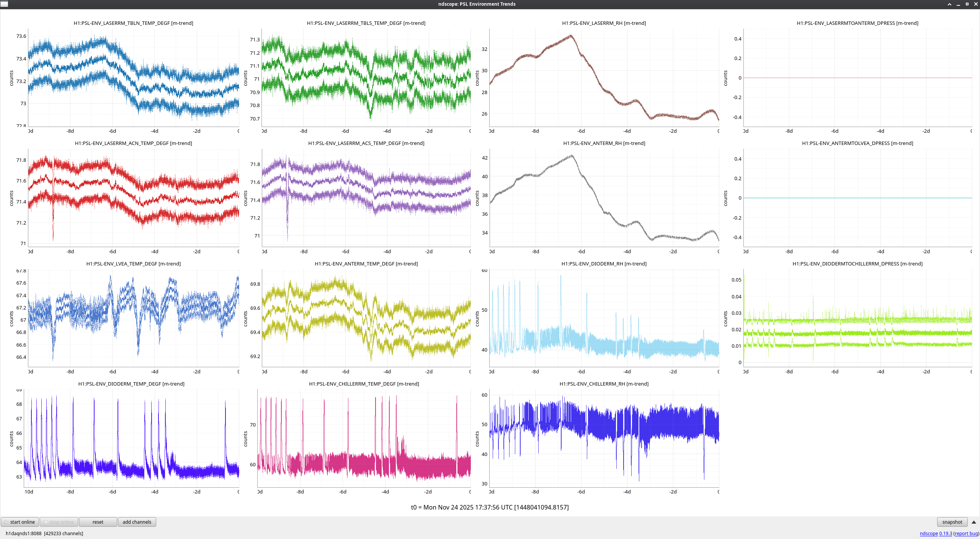
Task: Minimize the ndscope window
Action: coord(958,4)
